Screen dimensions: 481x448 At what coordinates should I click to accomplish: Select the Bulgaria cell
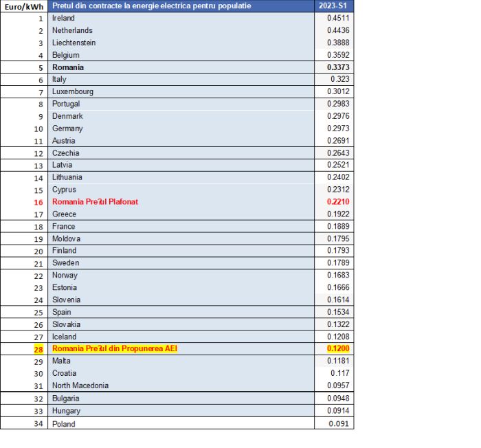(x=181, y=399)
